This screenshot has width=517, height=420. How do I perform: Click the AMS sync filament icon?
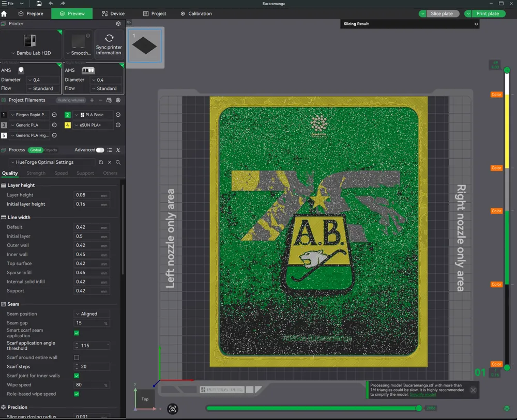pyautogui.click(x=109, y=100)
